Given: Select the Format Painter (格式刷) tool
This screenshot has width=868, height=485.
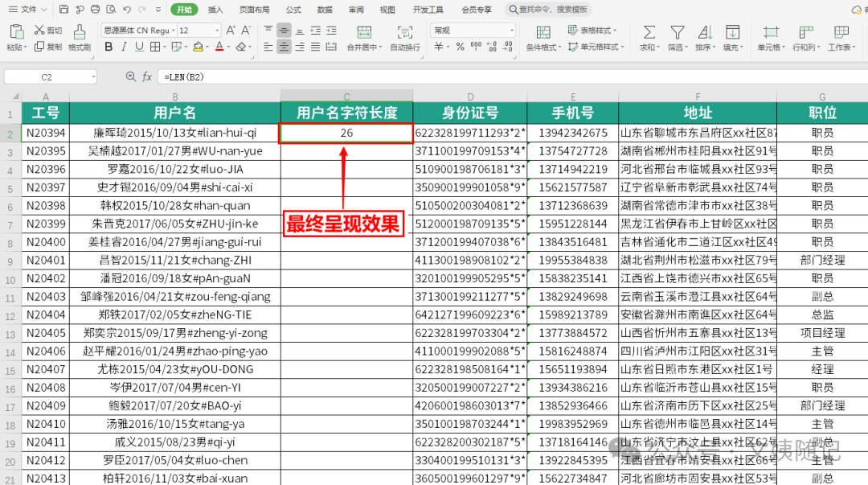Looking at the screenshot, I should click(79, 38).
